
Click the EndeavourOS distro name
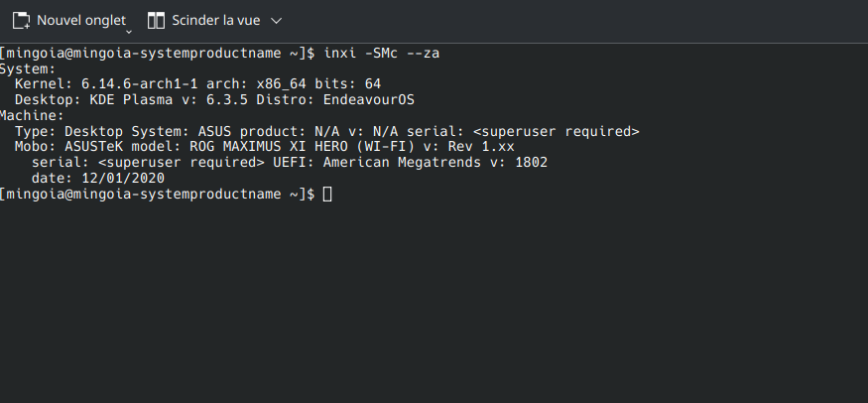pyautogui.click(x=369, y=99)
